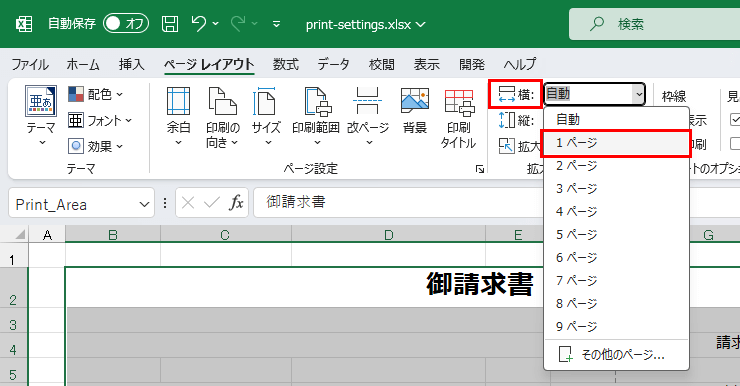740x386 pixels.
Task: Click the 拡大 scale icon
Action: click(507, 146)
